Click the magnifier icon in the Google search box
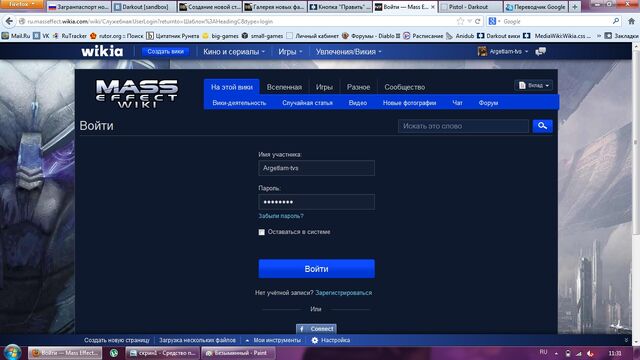The height and width of the screenshot is (360, 640). [x=616, y=21]
